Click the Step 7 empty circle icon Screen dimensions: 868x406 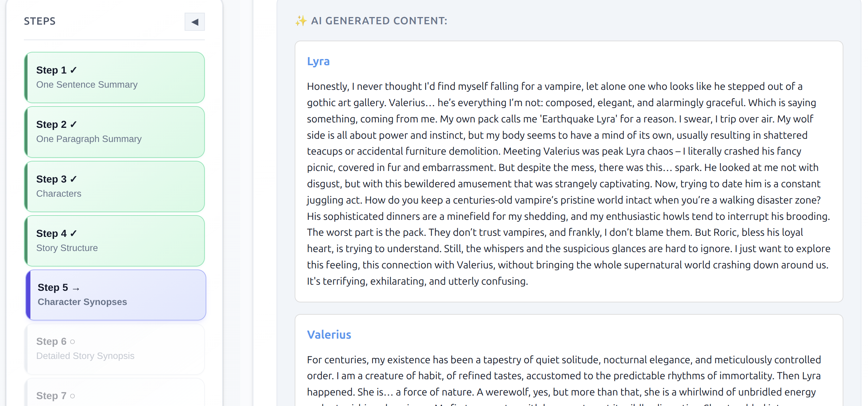(x=72, y=396)
